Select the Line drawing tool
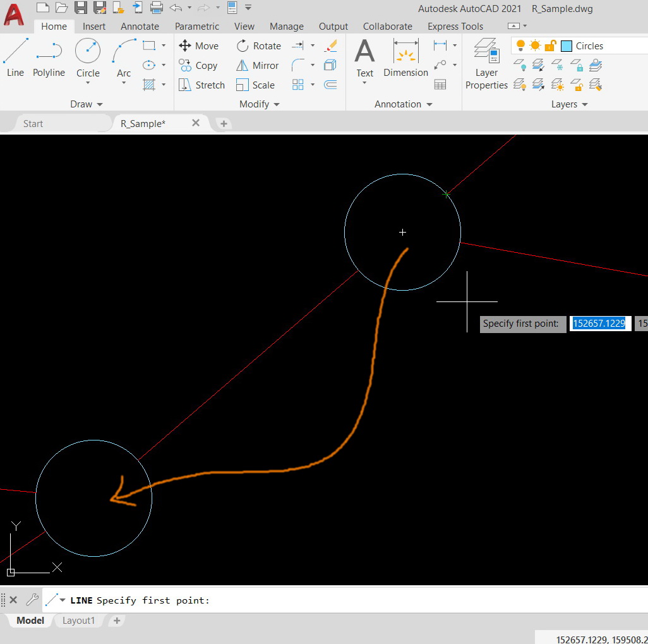The width and height of the screenshot is (648, 644). tap(15, 58)
